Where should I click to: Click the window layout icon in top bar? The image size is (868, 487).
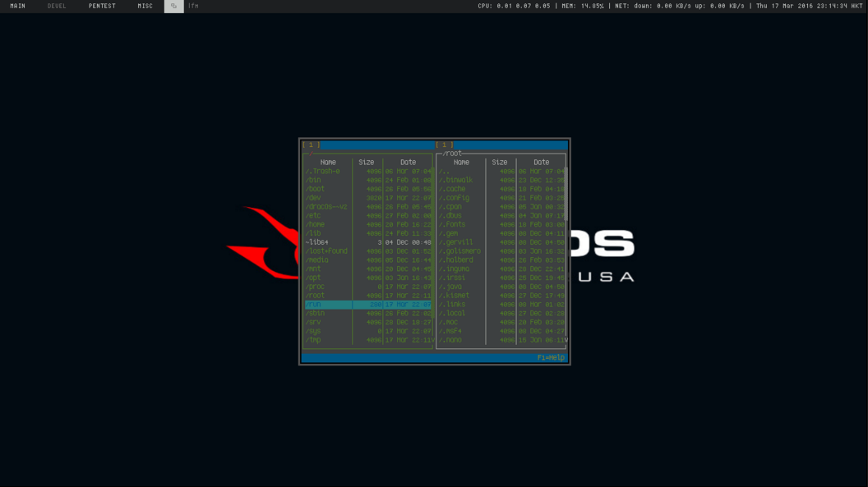pos(173,6)
